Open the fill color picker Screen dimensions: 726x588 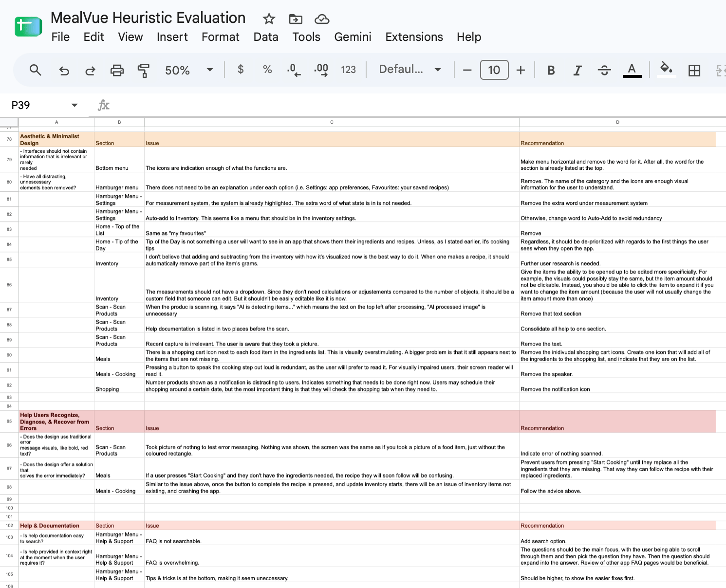pyautogui.click(x=666, y=69)
